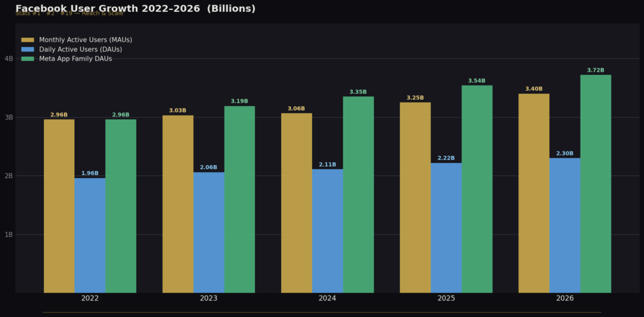The height and width of the screenshot is (317, 644).
Task: Click the 2022 x-axis label
Action: tap(90, 298)
